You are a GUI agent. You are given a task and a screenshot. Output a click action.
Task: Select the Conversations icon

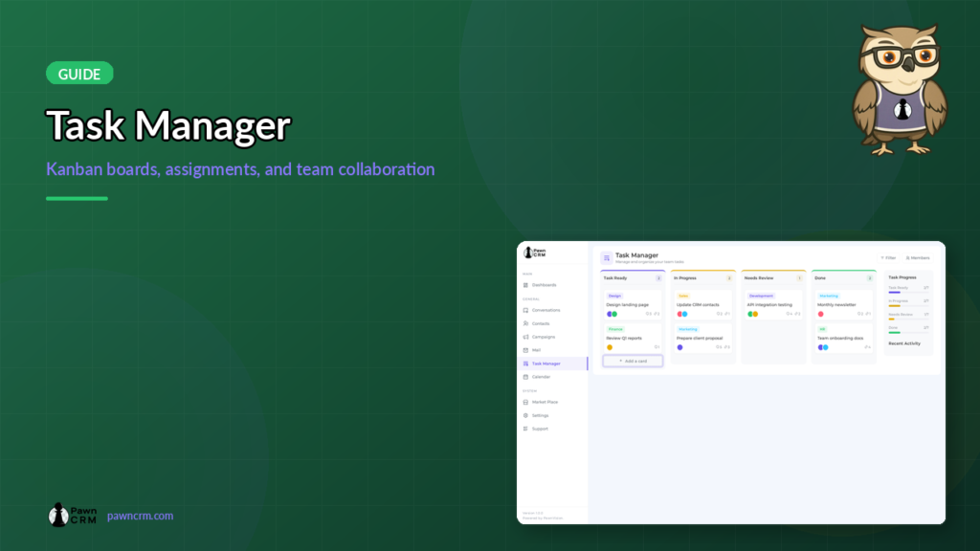(526, 310)
